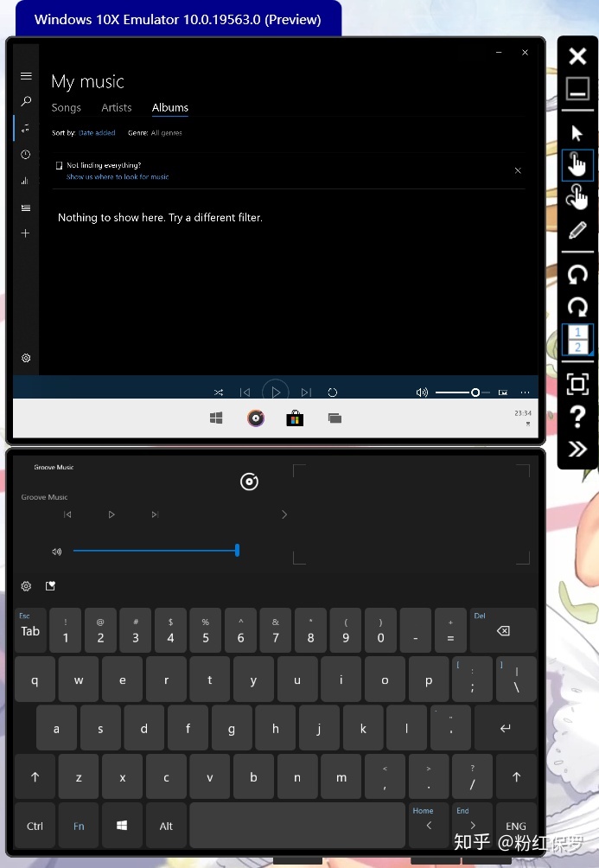
Task: Skip to next track in playback bar
Action: pos(306,393)
